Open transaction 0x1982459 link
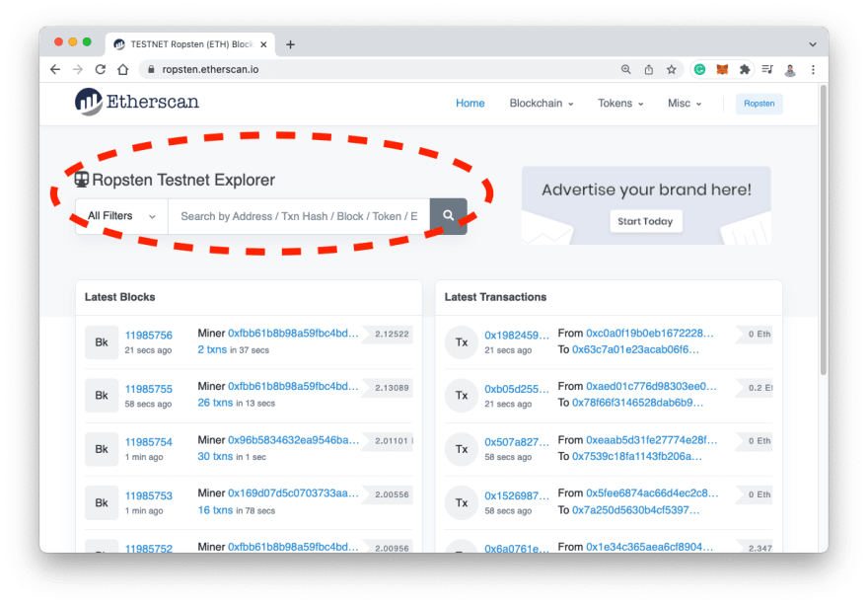 pos(517,336)
